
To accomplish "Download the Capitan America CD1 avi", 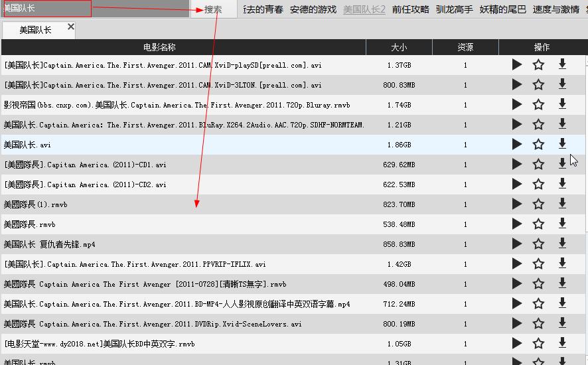I will click(562, 163).
